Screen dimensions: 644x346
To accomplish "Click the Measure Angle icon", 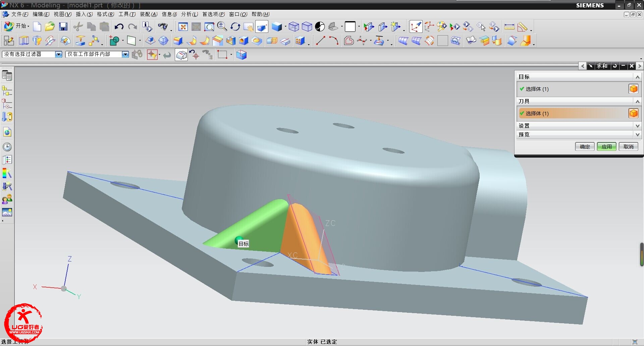I will pyautogui.click(x=522, y=26).
